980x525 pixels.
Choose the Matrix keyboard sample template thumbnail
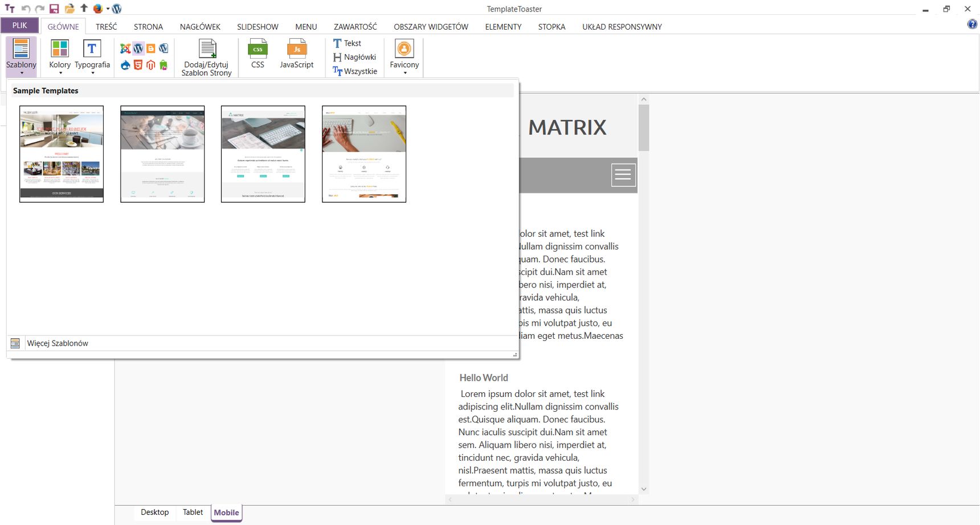point(263,154)
